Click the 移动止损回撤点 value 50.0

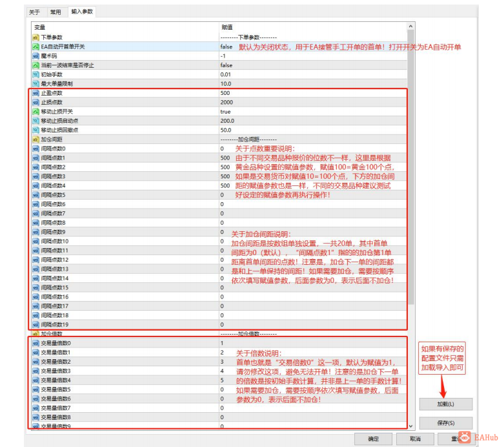coord(226,130)
